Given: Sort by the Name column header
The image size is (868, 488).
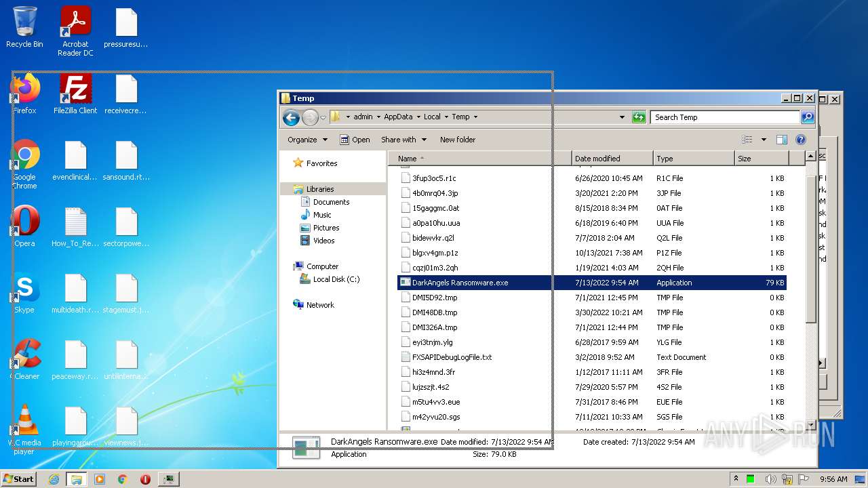Looking at the screenshot, I should pyautogui.click(x=480, y=159).
